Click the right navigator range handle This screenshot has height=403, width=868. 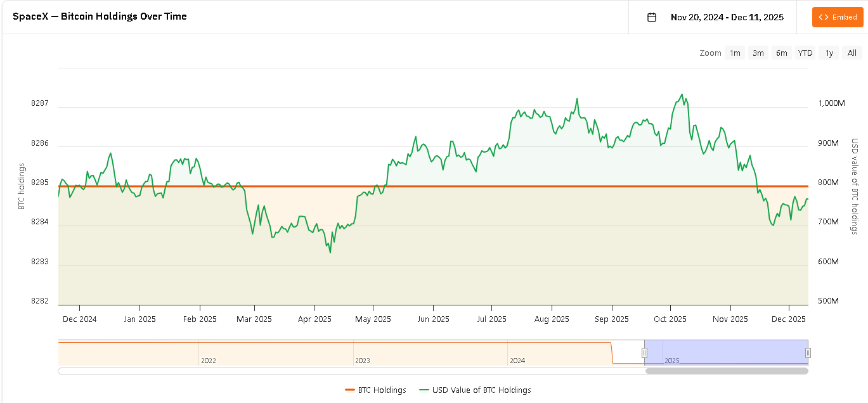pos(808,353)
